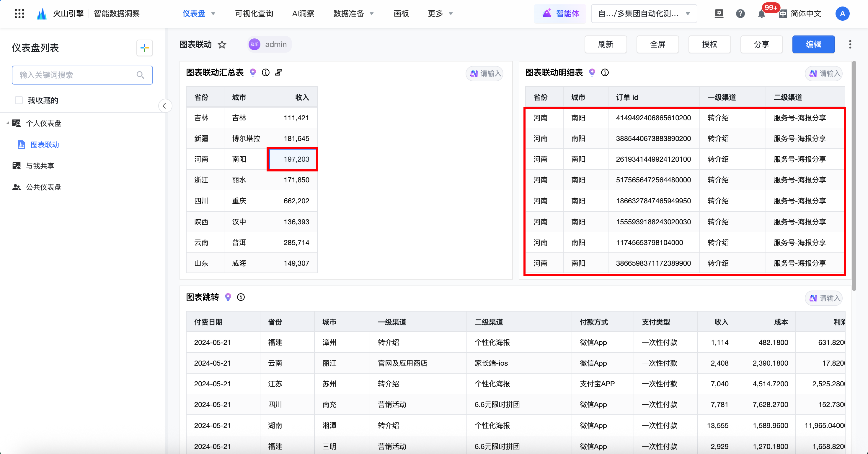Open the help question mark icon
The image size is (868, 454).
(x=740, y=14)
